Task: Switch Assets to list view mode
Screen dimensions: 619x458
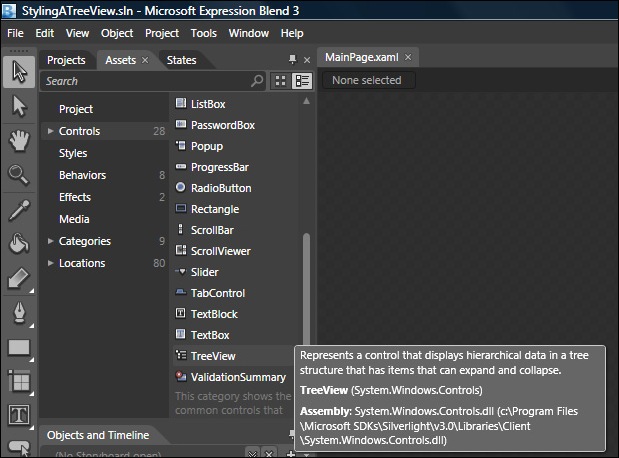Action: (x=302, y=81)
